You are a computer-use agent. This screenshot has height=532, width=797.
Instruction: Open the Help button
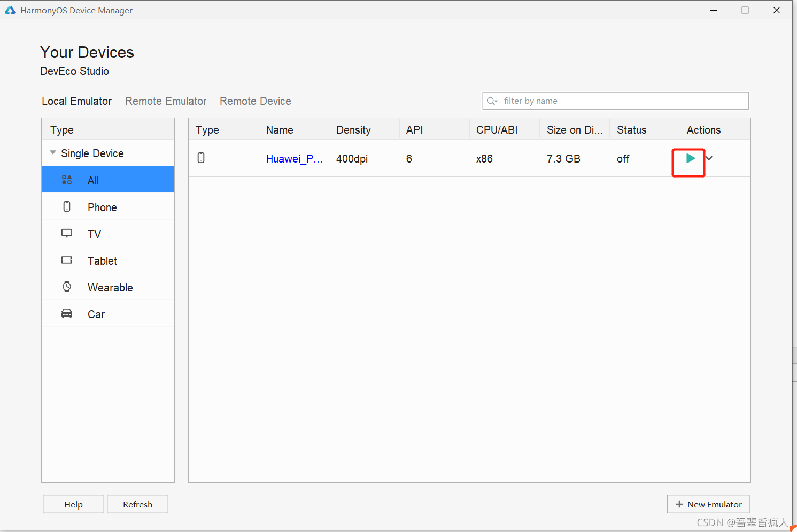(73, 504)
